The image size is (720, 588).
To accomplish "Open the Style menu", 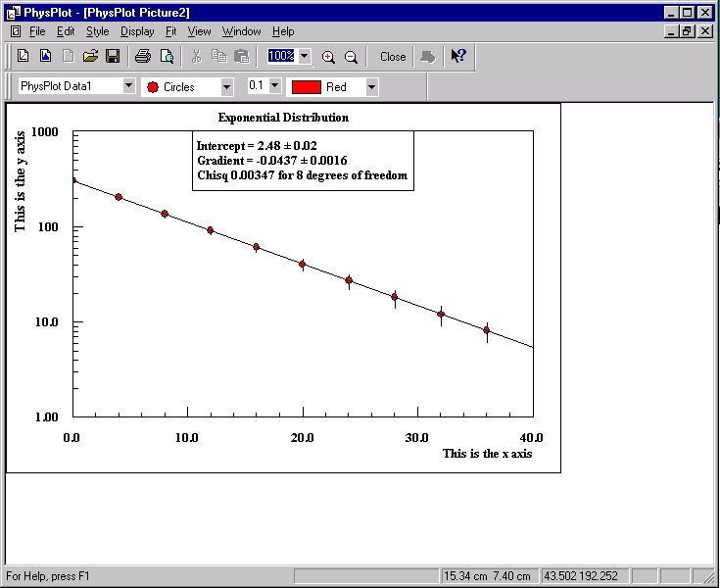I will pos(97,31).
